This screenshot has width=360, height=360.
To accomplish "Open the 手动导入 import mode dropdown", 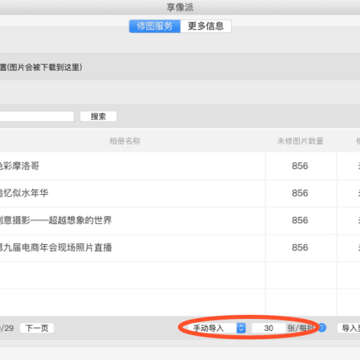I will click(216, 328).
